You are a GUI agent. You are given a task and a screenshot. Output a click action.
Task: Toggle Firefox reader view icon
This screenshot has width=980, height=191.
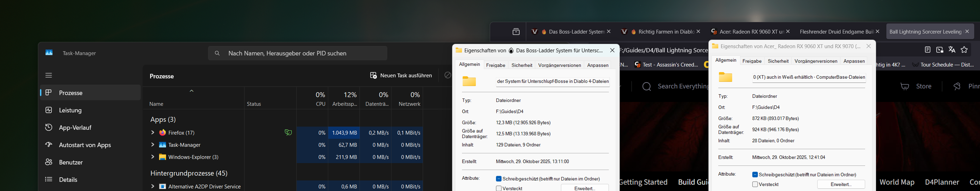927,49
